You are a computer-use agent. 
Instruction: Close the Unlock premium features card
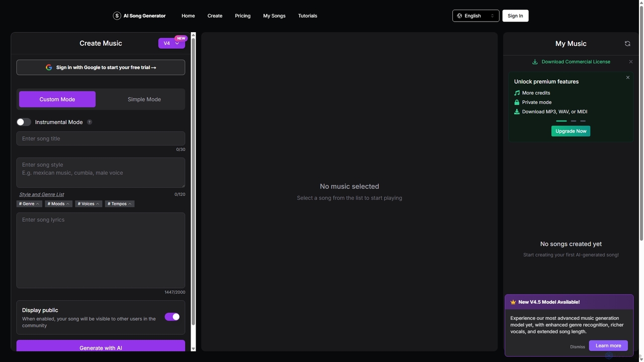click(x=628, y=77)
